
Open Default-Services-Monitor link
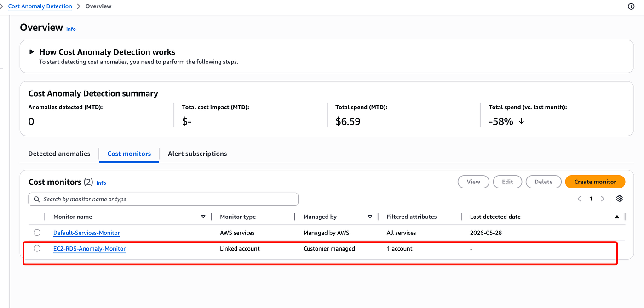pos(86,233)
